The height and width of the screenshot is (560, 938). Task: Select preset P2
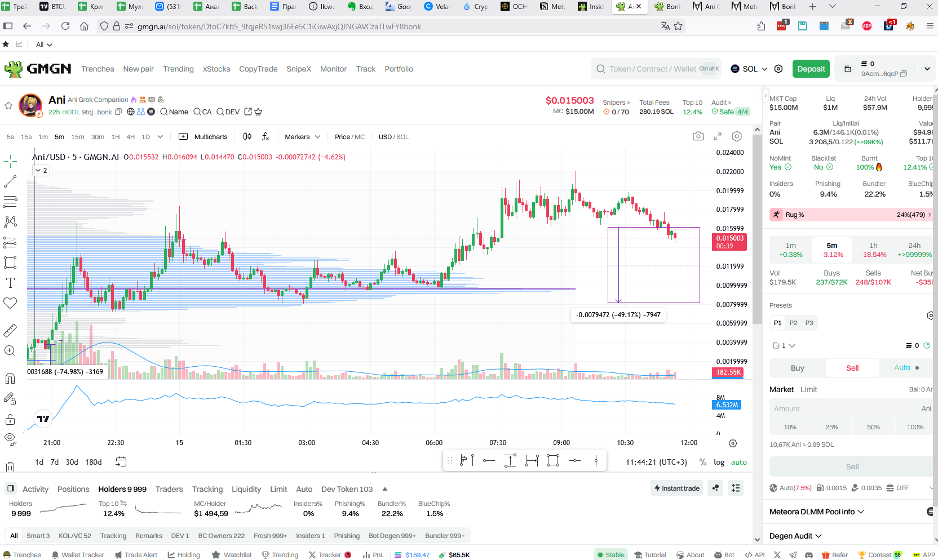[793, 323]
